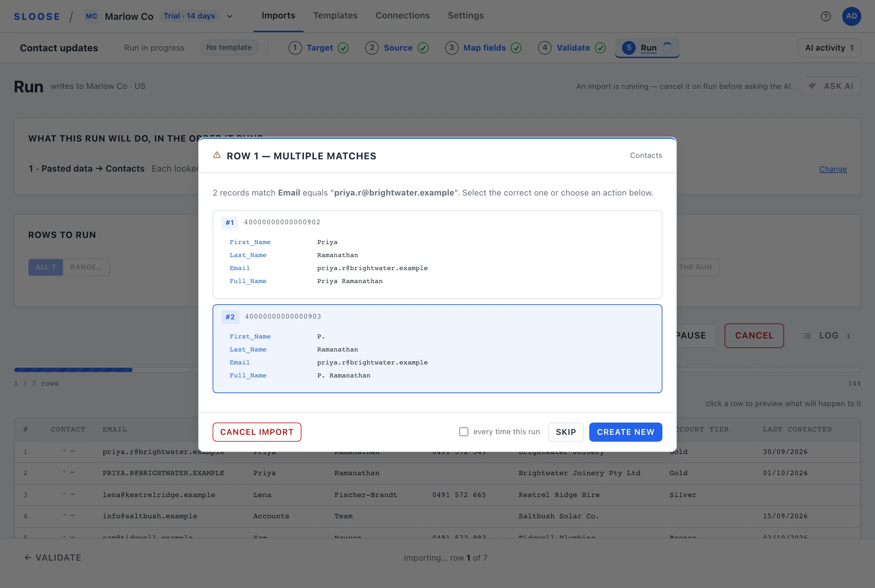
Task: Click the Source step checkmark icon
Action: [423, 48]
